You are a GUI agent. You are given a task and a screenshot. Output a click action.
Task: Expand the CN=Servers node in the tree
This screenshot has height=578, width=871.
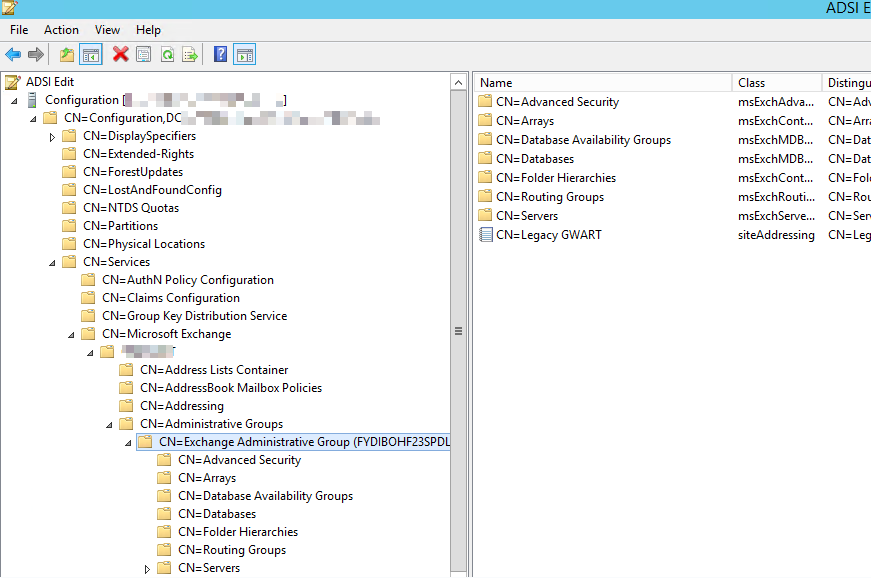[147, 567]
